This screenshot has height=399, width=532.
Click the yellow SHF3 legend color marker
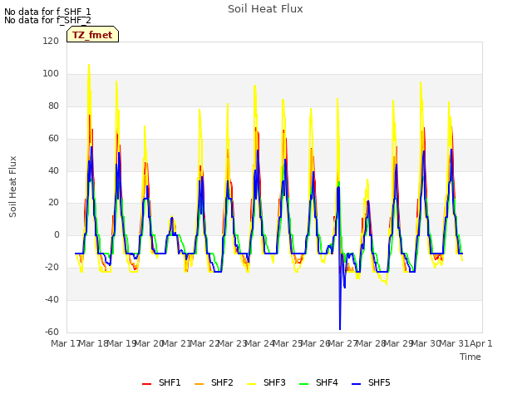[x=251, y=384]
